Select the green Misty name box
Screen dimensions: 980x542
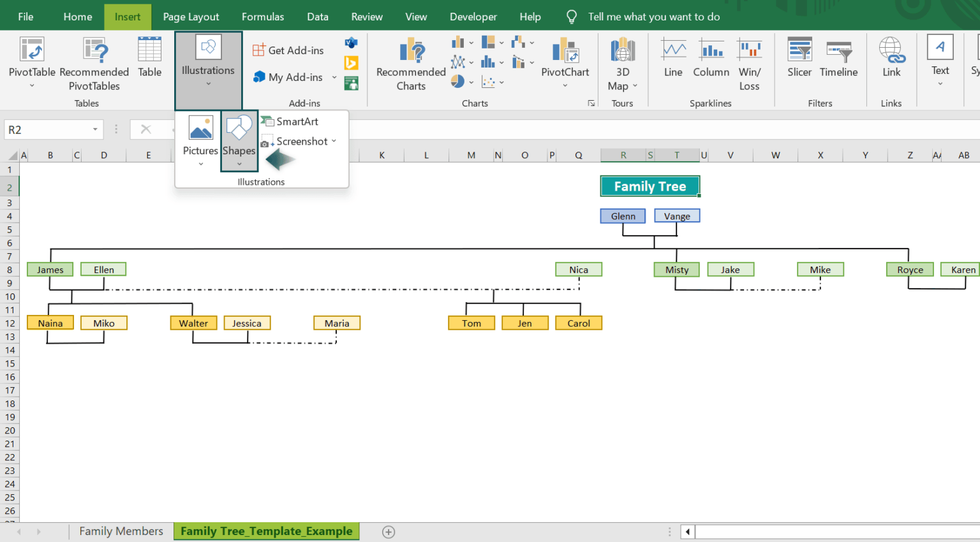(x=676, y=269)
